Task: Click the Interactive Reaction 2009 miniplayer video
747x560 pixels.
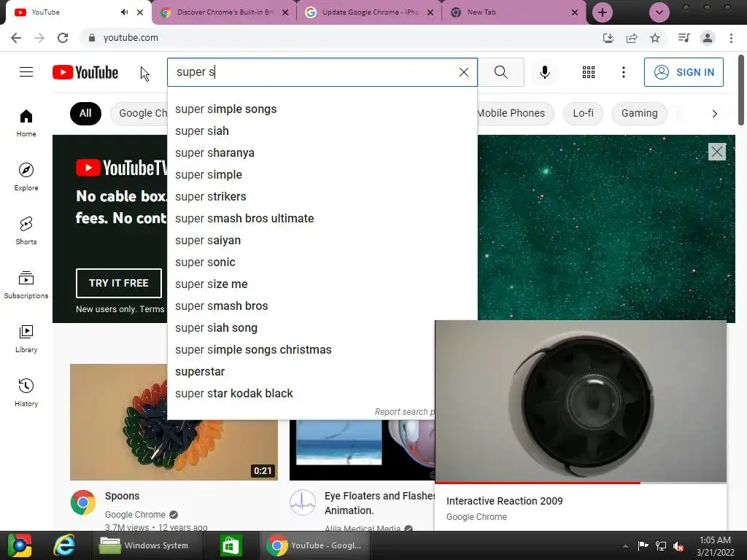Action: tap(581, 401)
